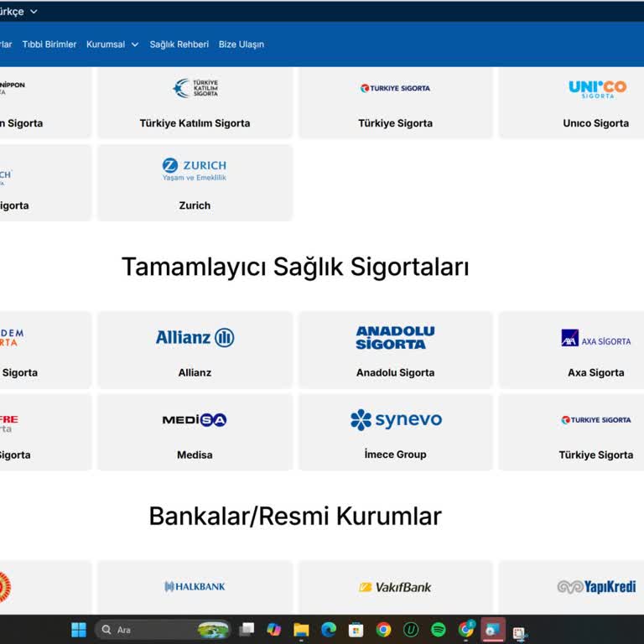Expand the Kurumsal menu dropdown

point(112,44)
